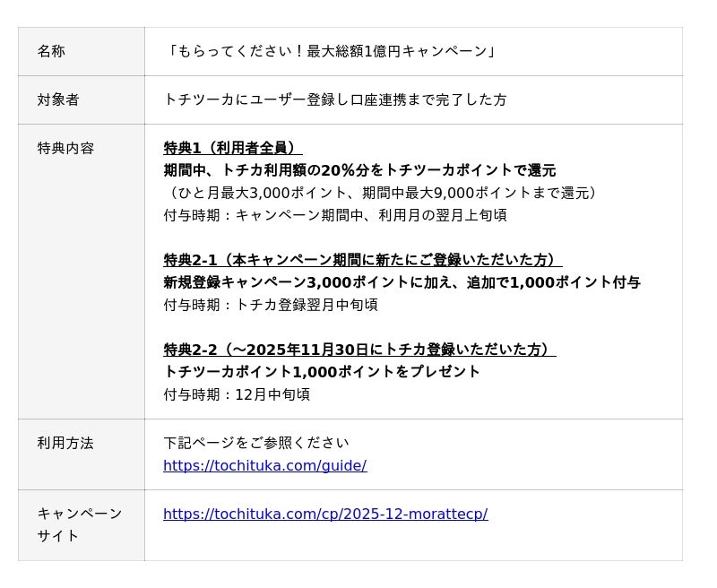Click the 利用月の翌月上旬頃 grant timing line
Image resolution: width=717 pixels, height=588 pixels.
point(334,216)
